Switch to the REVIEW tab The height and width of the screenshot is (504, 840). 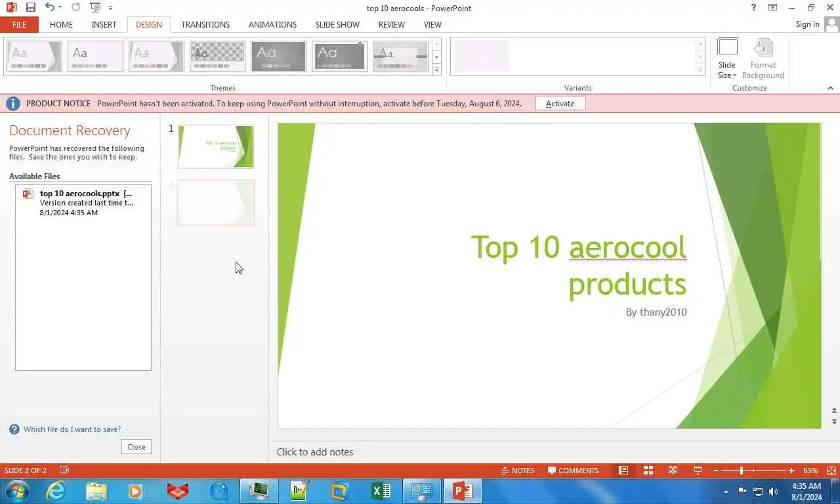tap(391, 24)
